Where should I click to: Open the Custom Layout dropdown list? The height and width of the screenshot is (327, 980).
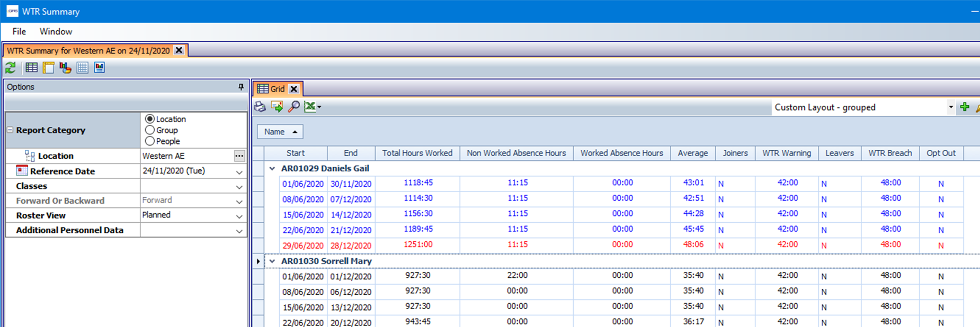[x=950, y=107]
